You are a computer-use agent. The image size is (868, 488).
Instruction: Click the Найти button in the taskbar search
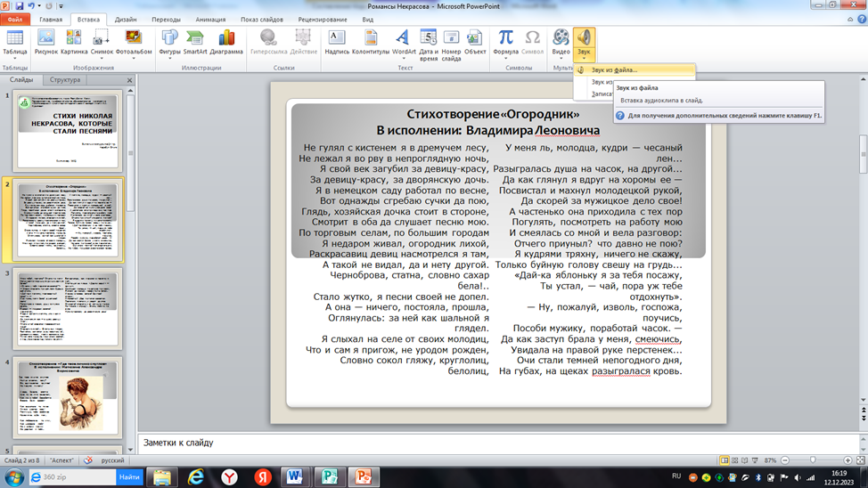pos(129,477)
